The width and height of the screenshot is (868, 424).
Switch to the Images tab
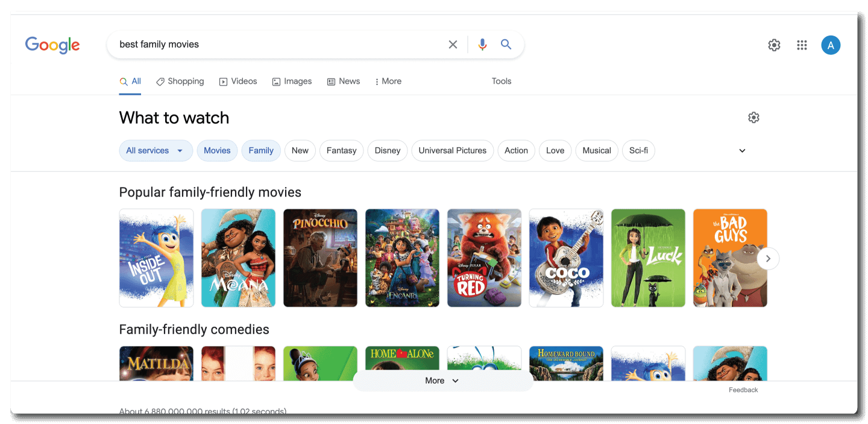click(292, 81)
